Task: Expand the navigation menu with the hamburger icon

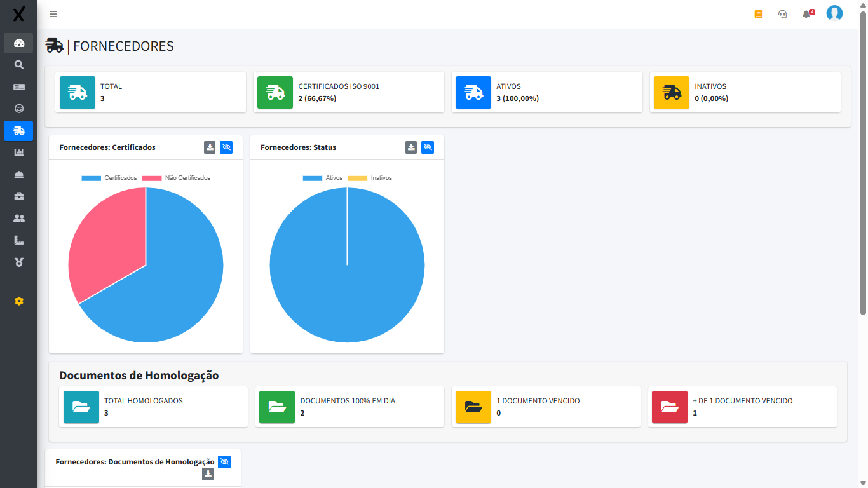Action: 53,13
